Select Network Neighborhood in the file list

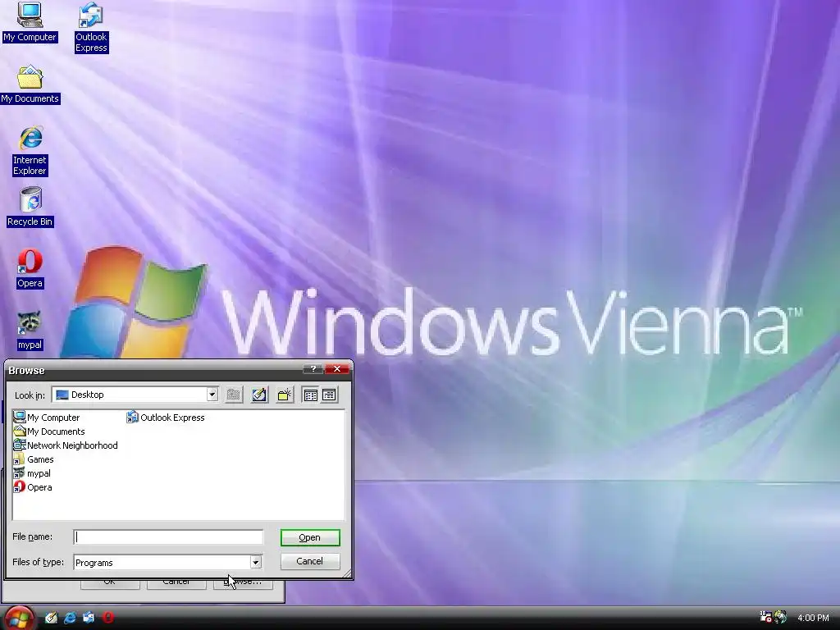66,445
